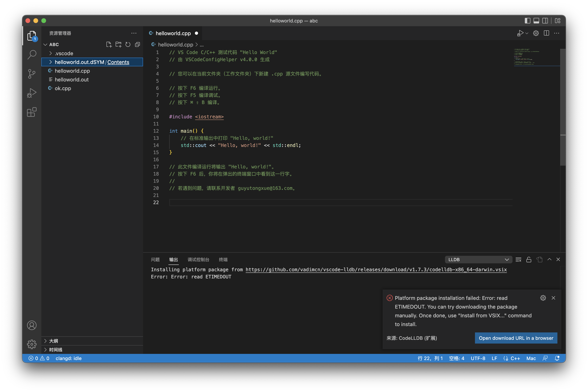Open editor settings gear in title area

coord(536,33)
